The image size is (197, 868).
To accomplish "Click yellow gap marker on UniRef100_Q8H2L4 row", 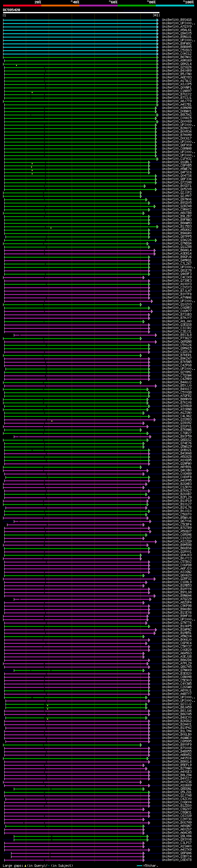I will pos(16,65).
